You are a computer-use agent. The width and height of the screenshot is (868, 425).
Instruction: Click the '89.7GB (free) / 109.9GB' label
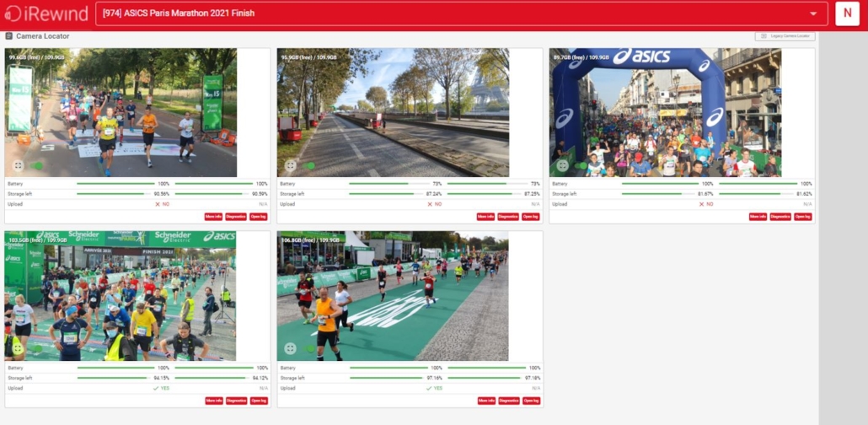click(581, 57)
